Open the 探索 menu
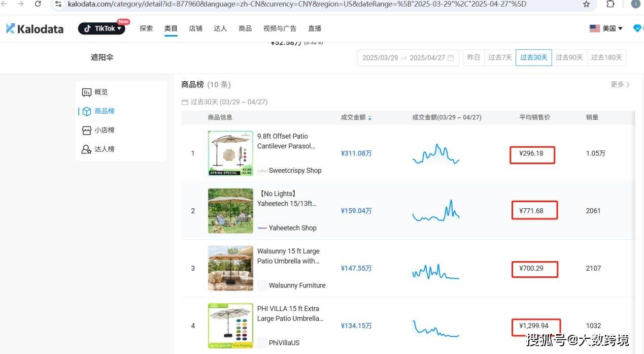644x354 pixels. pyautogui.click(x=146, y=28)
